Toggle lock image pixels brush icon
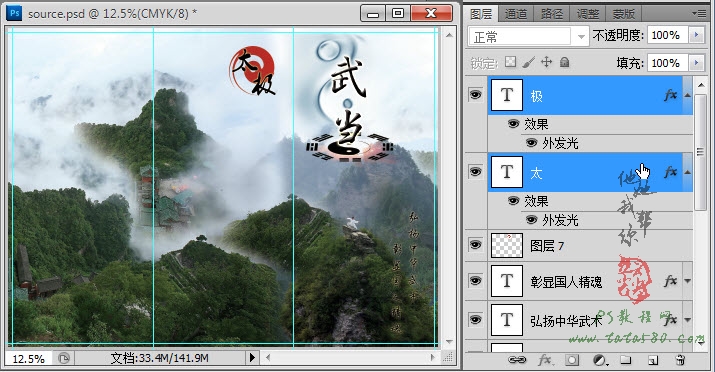Viewport: 715px width, 372px height. [528, 62]
